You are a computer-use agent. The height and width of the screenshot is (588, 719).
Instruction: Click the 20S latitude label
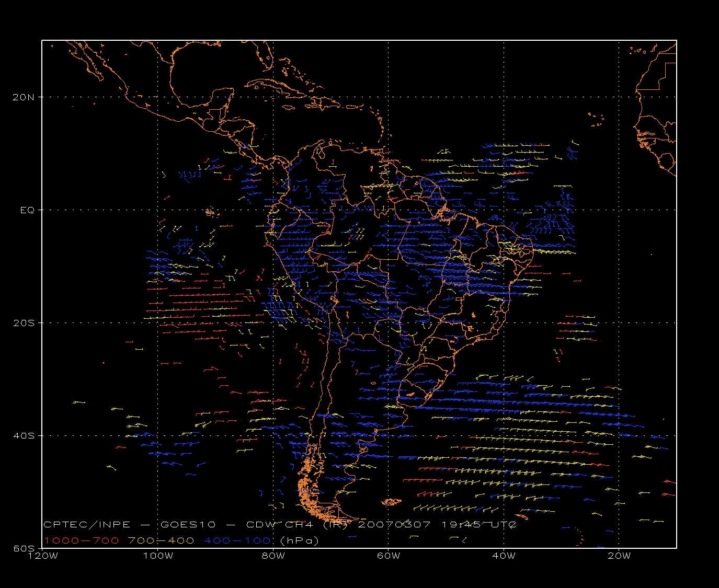24,323
